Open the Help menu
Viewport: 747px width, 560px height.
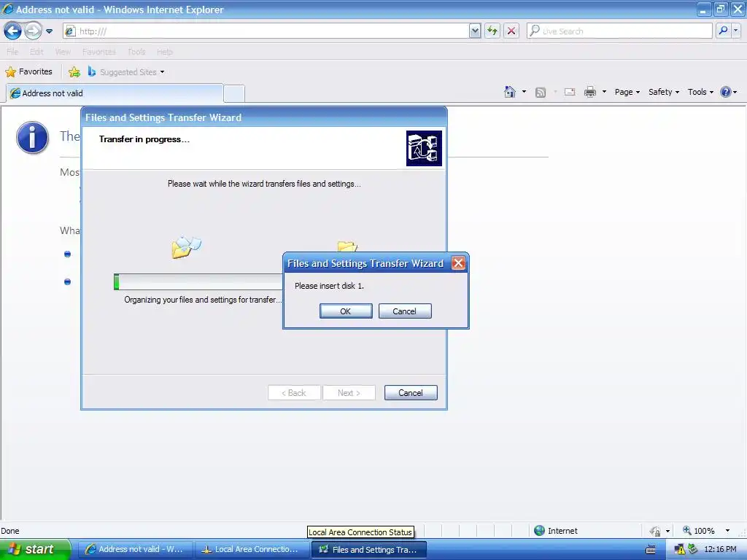tap(164, 52)
